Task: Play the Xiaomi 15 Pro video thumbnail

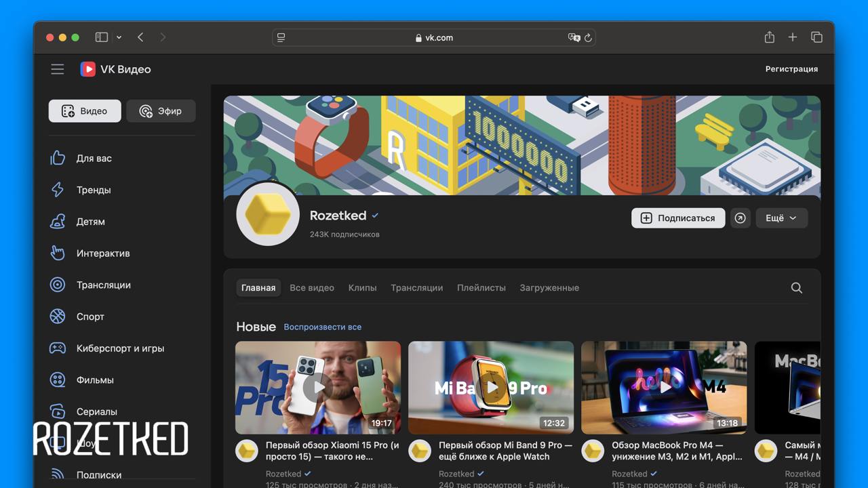Action: [x=318, y=388]
